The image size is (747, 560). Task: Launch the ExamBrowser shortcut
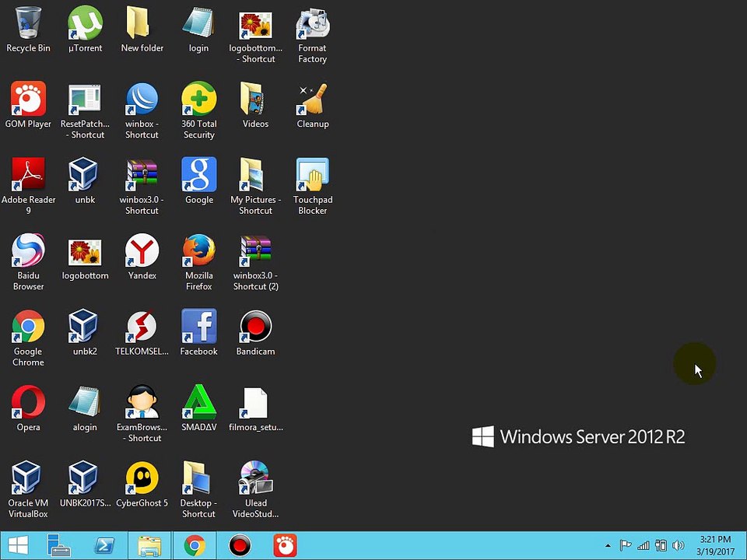(142, 412)
